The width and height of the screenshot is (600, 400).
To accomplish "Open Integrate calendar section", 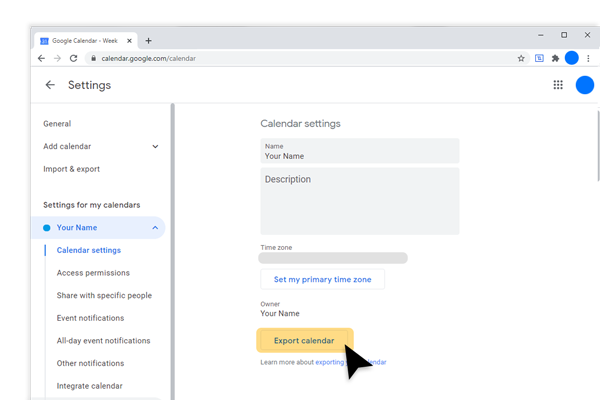I will pyautogui.click(x=90, y=385).
